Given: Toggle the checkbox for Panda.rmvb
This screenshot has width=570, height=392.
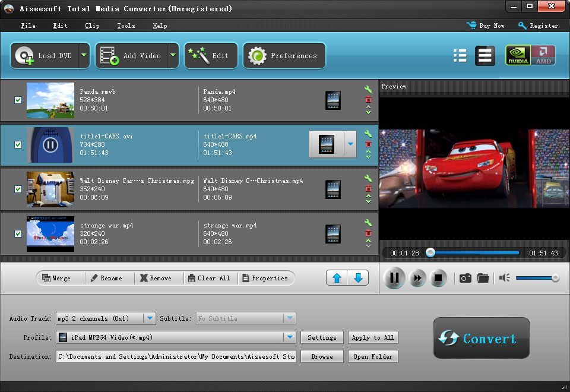Looking at the screenshot, I should tap(18, 100).
